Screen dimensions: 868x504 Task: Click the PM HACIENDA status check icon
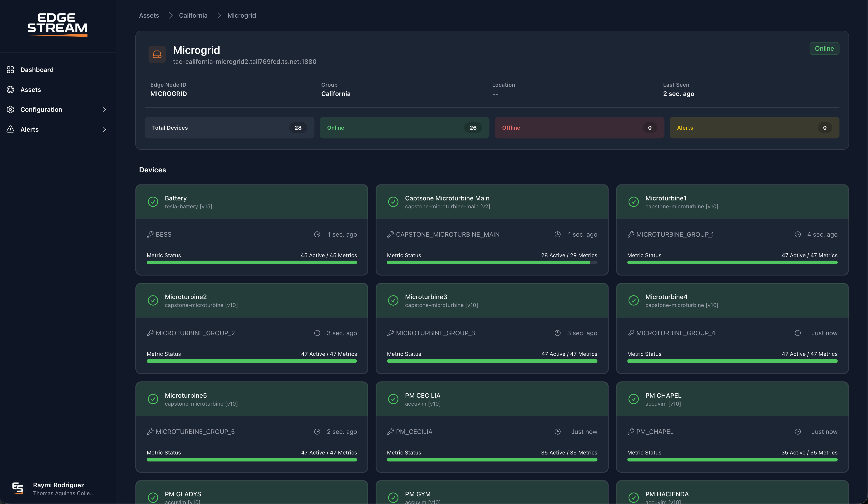(633, 497)
